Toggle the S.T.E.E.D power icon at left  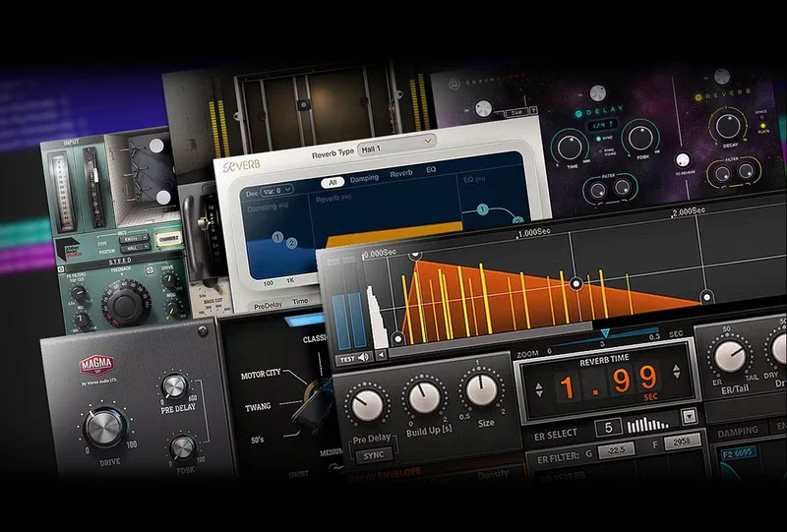pyautogui.click(x=61, y=269)
